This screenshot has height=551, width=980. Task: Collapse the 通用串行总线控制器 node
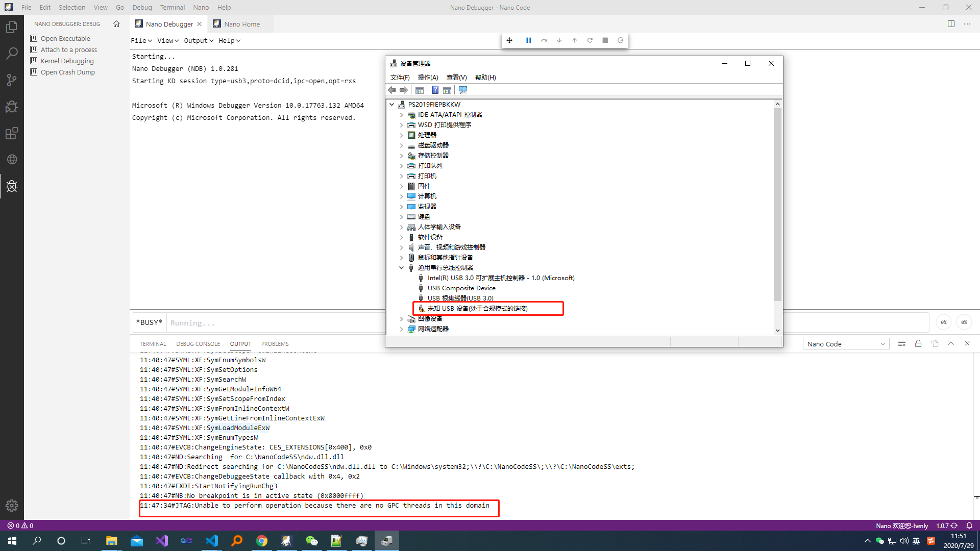pyautogui.click(x=402, y=268)
